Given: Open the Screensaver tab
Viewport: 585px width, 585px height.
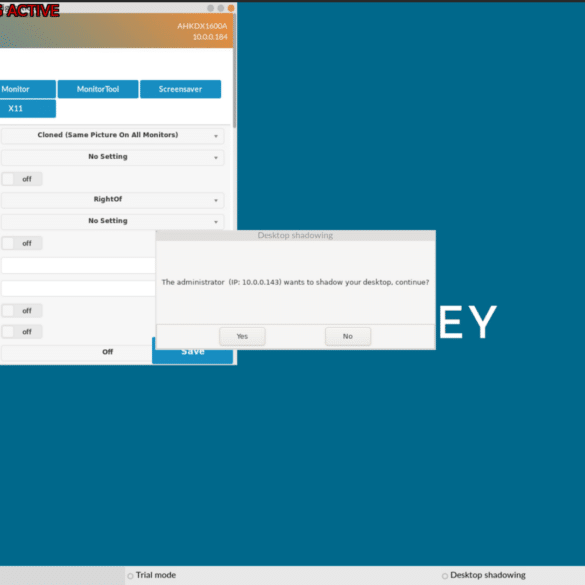Looking at the screenshot, I should (x=180, y=89).
